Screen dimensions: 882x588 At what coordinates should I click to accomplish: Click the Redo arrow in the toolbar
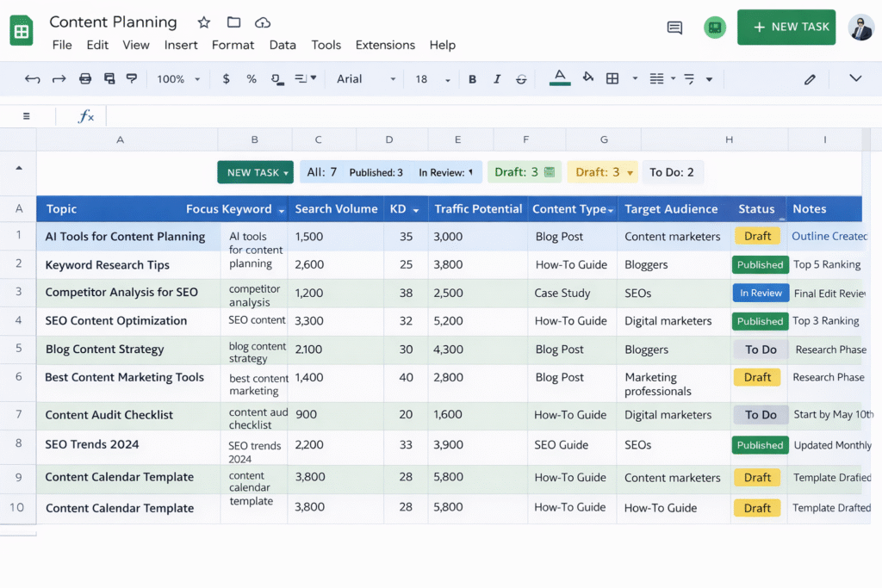click(x=59, y=79)
